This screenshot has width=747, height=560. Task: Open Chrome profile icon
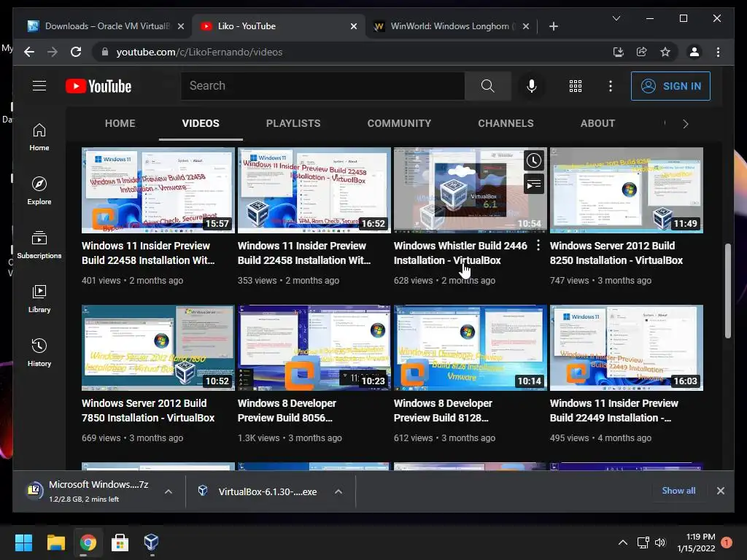694,52
